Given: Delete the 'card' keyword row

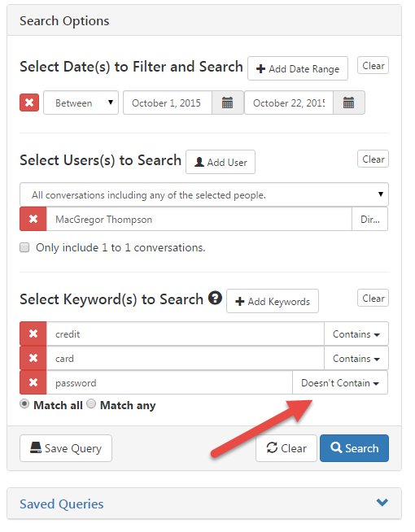Looking at the screenshot, I should coord(33,358).
